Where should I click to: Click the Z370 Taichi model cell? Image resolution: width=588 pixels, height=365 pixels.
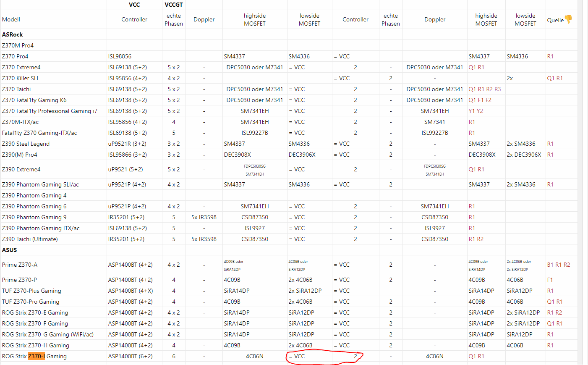pos(53,89)
